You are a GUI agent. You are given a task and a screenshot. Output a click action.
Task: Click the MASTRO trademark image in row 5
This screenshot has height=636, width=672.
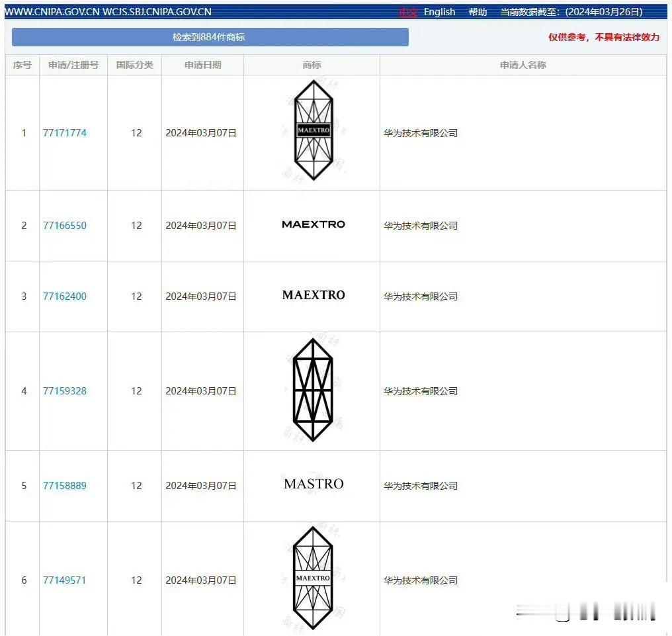(314, 484)
